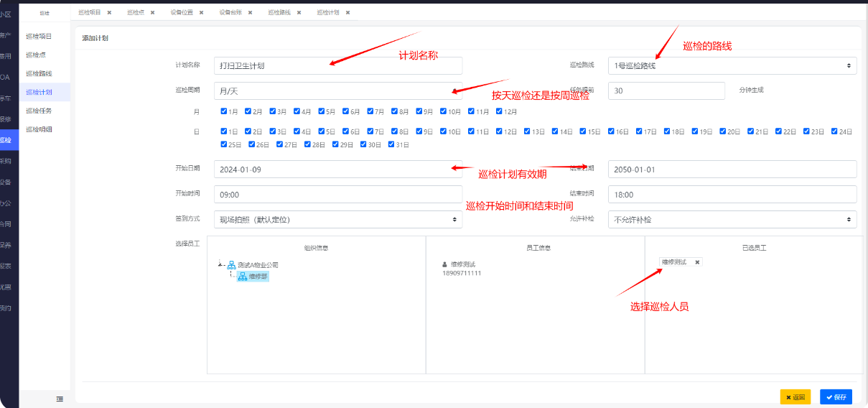
Task: Click the sidebar collapse icon at bottom
Action: coord(60,399)
